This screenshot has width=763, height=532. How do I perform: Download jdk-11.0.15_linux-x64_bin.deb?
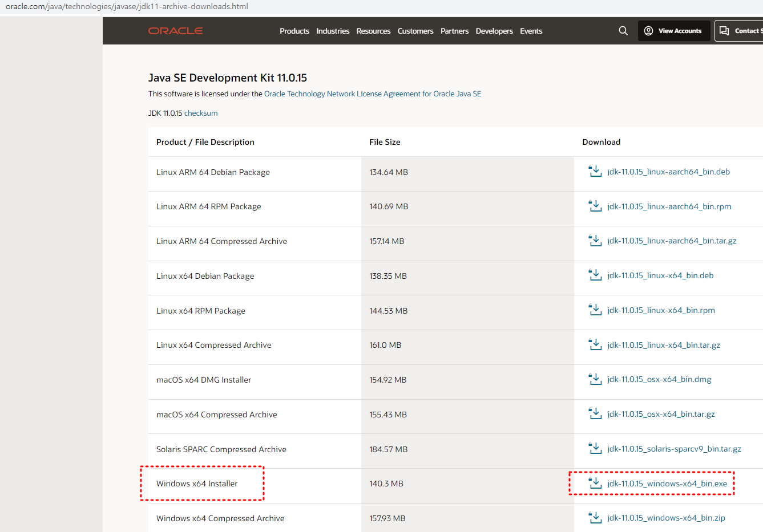point(660,275)
